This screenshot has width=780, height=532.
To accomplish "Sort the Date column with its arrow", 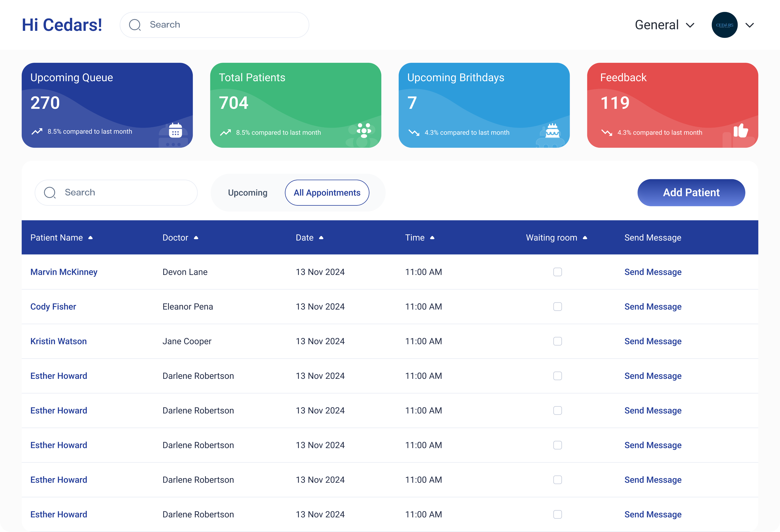I will coord(321,237).
